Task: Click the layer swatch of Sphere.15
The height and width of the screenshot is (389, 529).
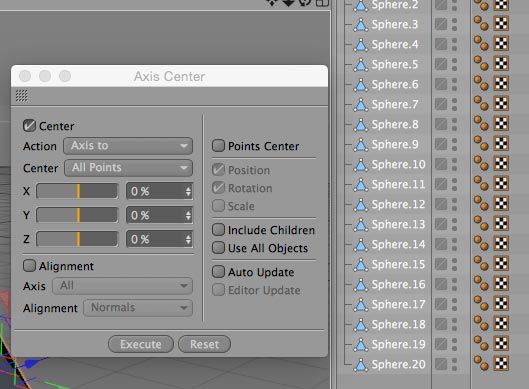Action: (x=441, y=264)
